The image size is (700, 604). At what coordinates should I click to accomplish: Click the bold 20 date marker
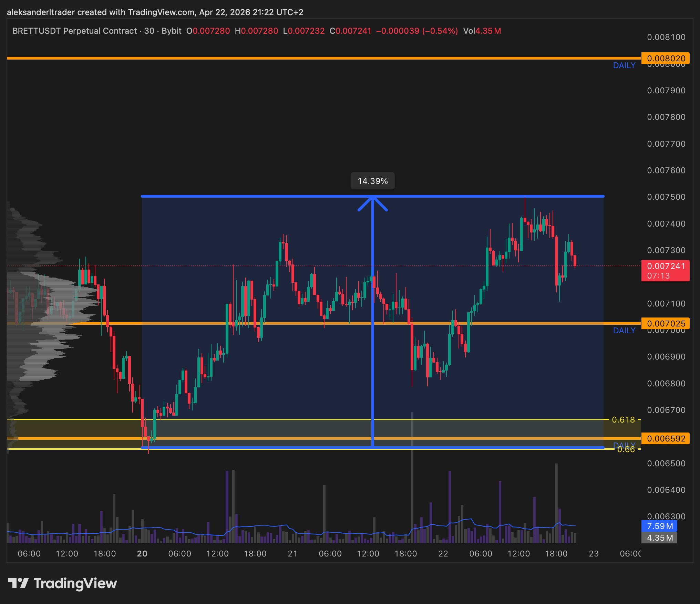click(x=142, y=554)
